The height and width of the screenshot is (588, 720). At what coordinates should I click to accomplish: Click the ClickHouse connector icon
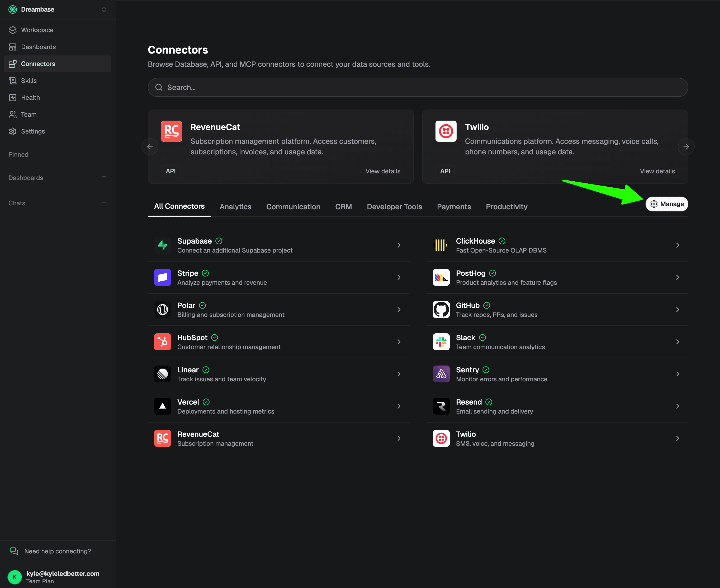click(x=441, y=245)
